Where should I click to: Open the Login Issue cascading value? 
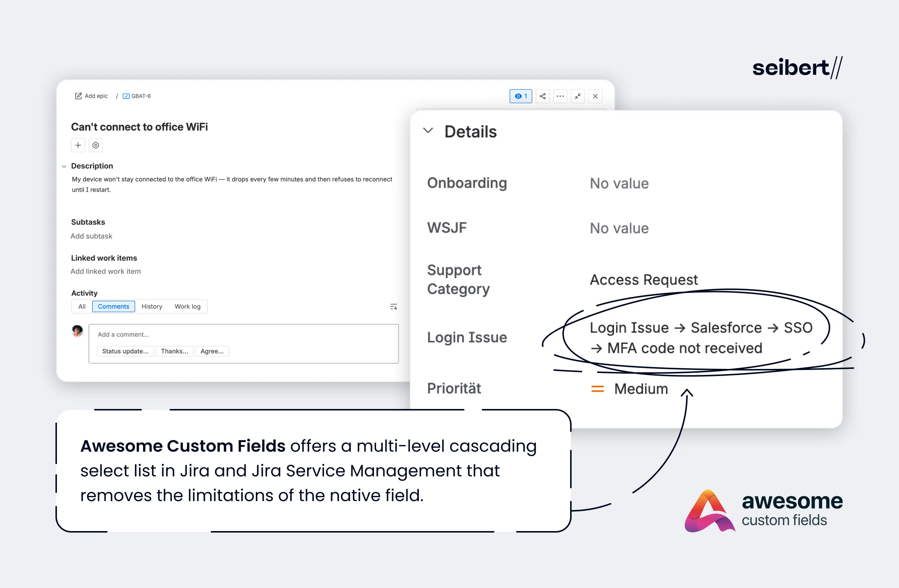coord(701,338)
